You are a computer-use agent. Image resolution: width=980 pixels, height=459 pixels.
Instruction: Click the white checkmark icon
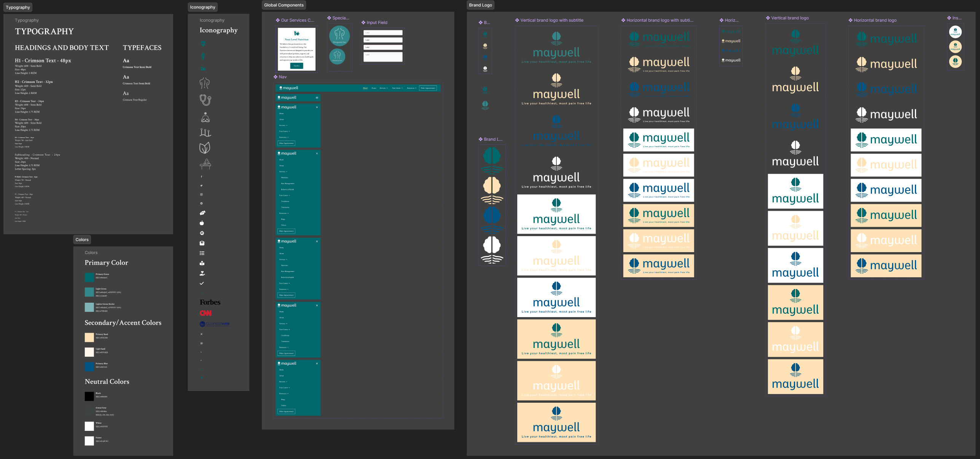[x=202, y=283]
